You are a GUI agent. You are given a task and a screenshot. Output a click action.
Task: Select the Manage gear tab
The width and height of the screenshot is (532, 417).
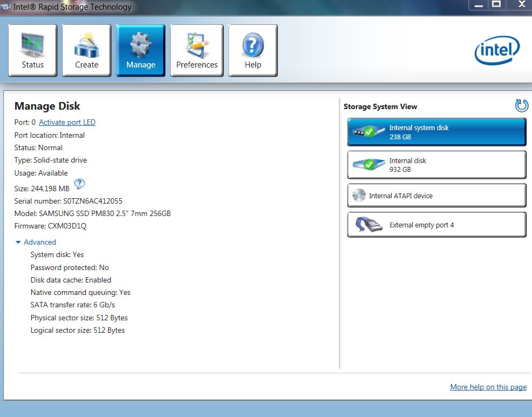tap(140, 50)
